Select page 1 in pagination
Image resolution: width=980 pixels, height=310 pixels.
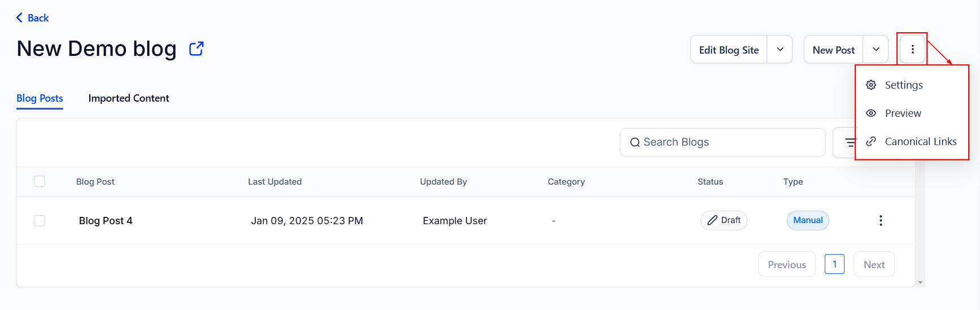pos(834,264)
